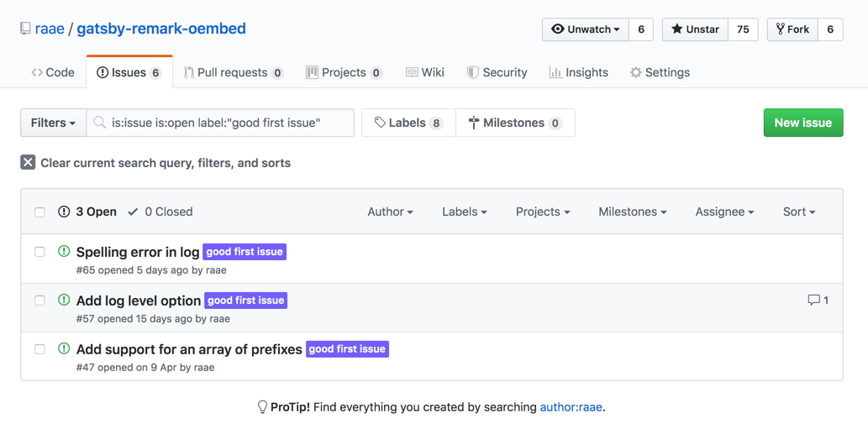
Task: Expand the Labels filter dropdown in list header
Action: 465,212
